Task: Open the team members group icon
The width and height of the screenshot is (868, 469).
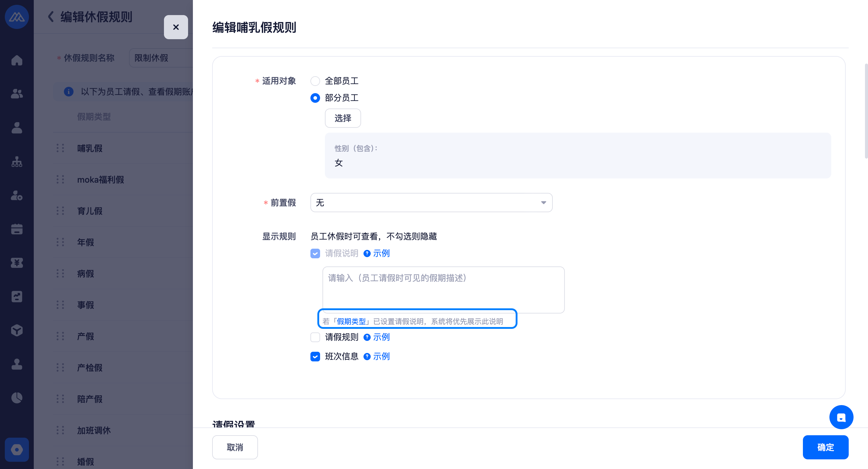Action: (17, 94)
